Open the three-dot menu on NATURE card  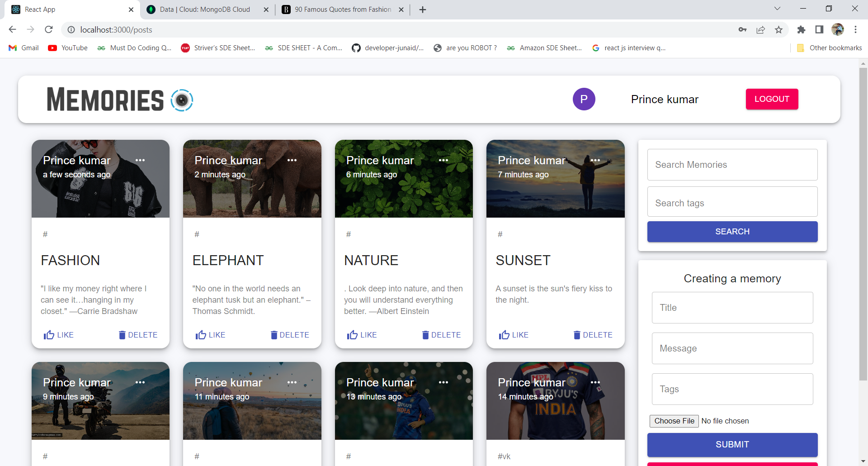pos(443,160)
